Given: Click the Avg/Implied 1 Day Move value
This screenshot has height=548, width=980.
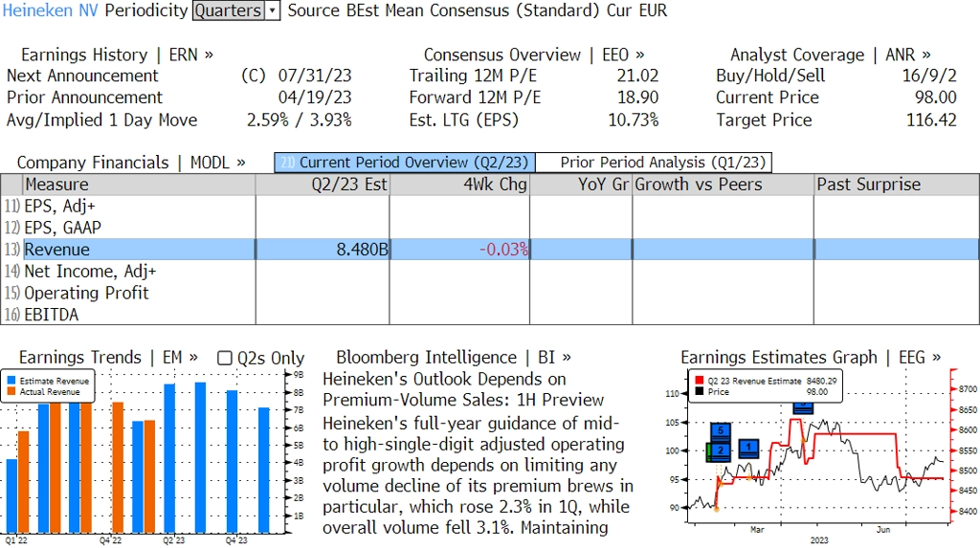Looking at the screenshot, I should point(300,120).
